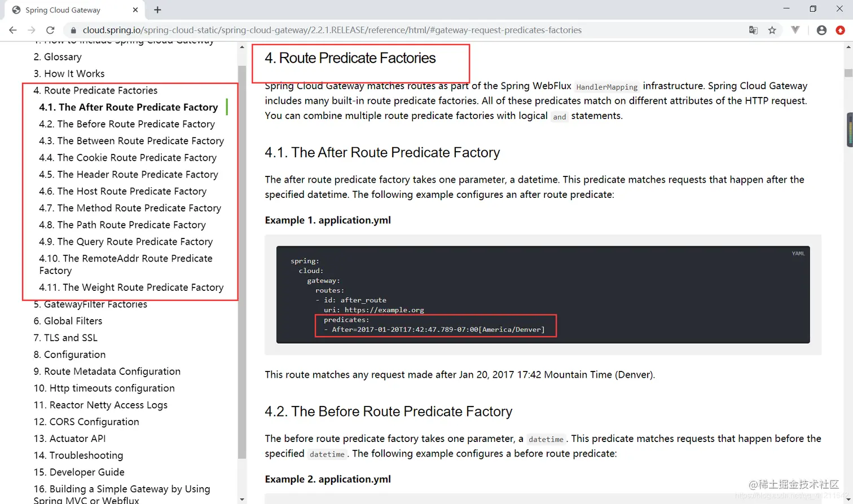Select 4.5 The Header Route Predicate Factory
The height and width of the screenshot is (504, 853).
pyautogui.click(x=129, y=175)
